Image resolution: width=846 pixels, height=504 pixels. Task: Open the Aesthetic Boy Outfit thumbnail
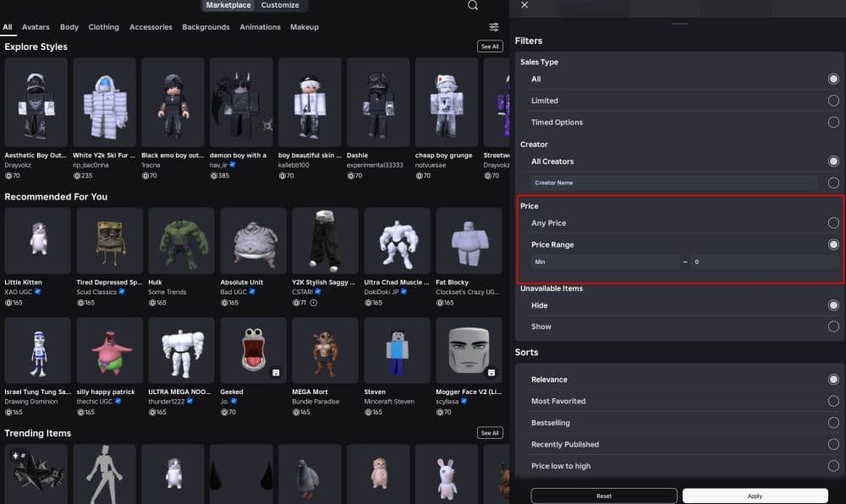tap(36, 102)
